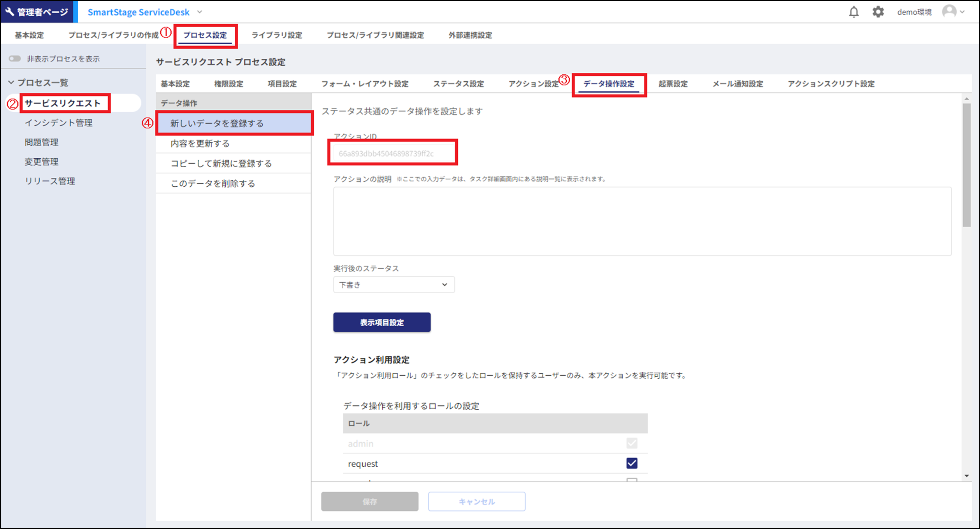Select the 内容を更新する data operation
980x529 pixels.
click(199, 143)
